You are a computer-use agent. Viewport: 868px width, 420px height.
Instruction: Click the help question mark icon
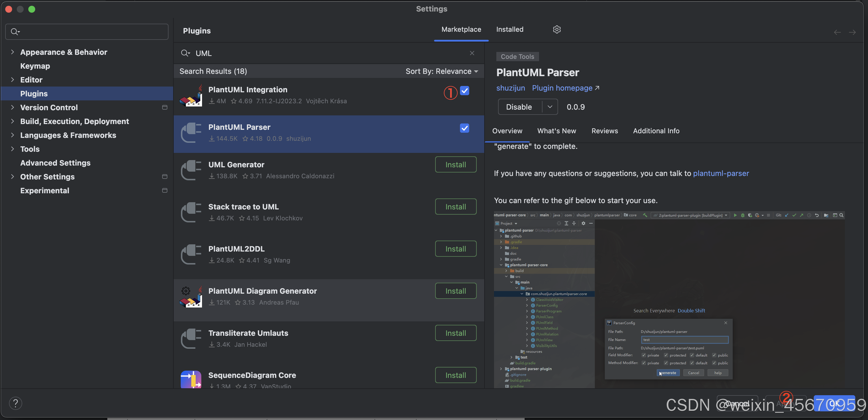16,403
